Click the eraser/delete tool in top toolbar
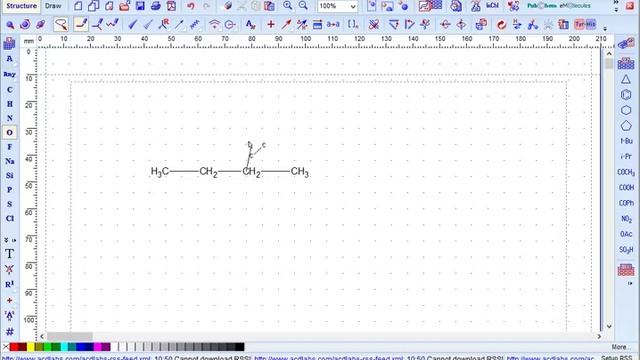640x360 pixels. (228, 6)
